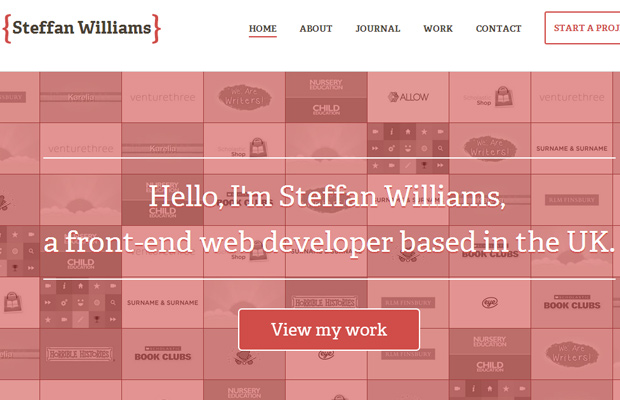The height and width of the screenshot is (400, 620).
Task: Open the Contact page link
Action: [498, 29]
